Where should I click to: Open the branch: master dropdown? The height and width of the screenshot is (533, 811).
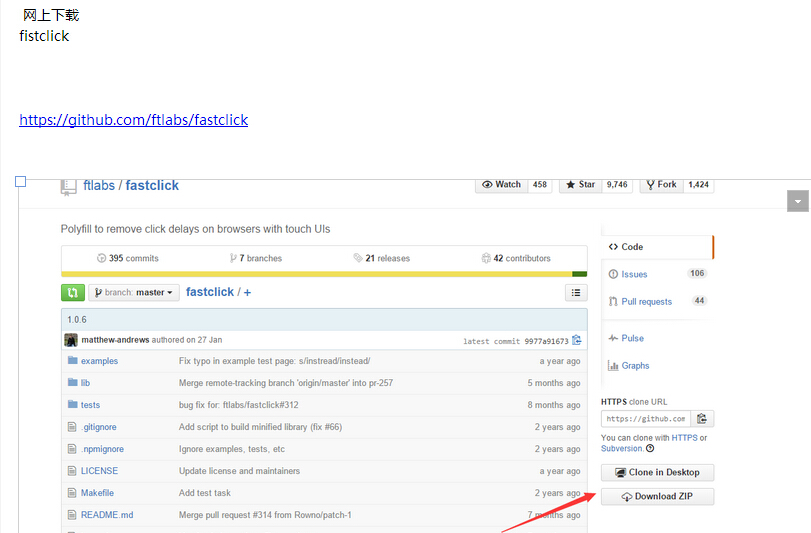(x=134, y=293)
